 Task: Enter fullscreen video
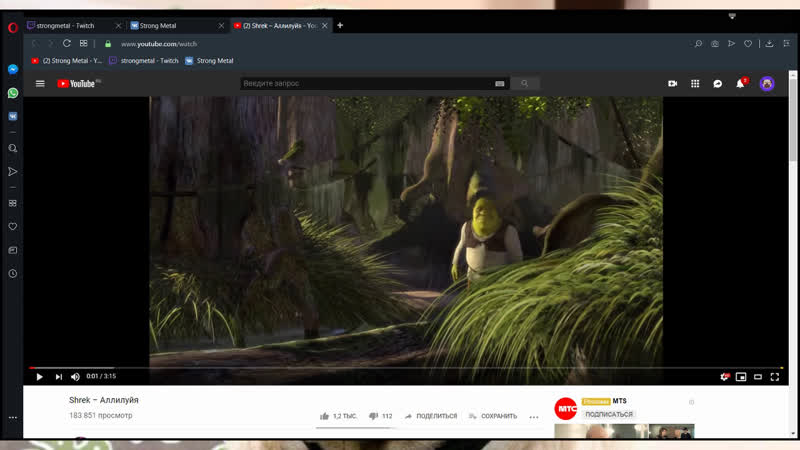(x=774, y=377)
